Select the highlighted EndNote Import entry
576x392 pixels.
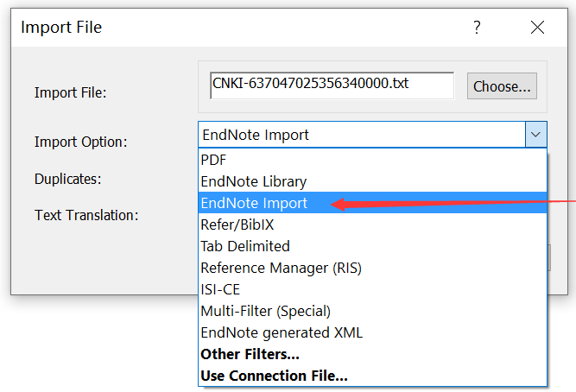pyautogui.click(x=254, y=203)
